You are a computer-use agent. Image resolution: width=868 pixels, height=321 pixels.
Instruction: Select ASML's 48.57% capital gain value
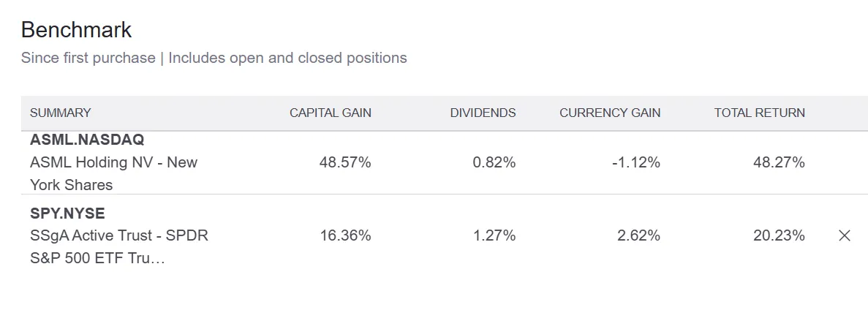345,162
